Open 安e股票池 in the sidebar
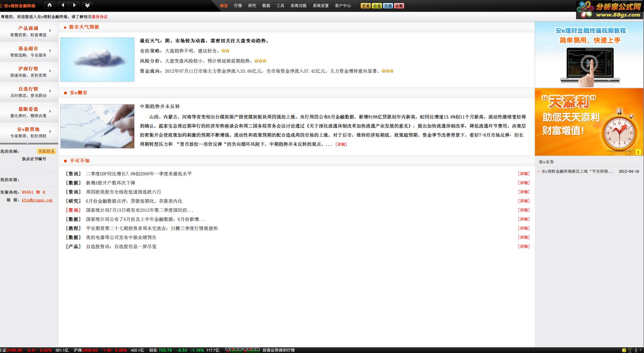Image resolution: width=644 pixels, height=353 pixels. (x=28, y=129)
